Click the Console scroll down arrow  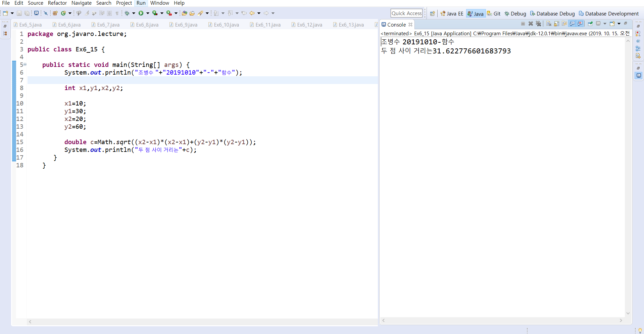(628, 313)
